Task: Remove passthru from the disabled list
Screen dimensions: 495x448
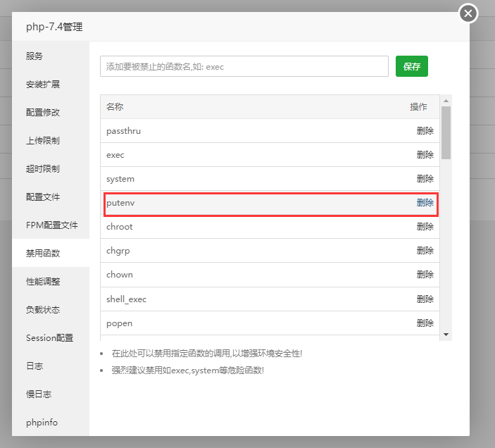Action: click(x=425, y=131)
